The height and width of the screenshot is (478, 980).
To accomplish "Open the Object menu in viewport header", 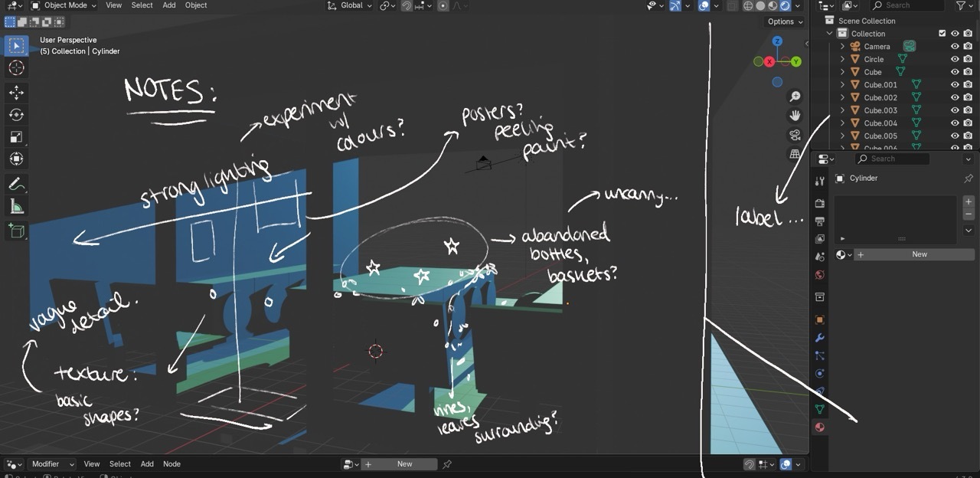I will point(196,5).
